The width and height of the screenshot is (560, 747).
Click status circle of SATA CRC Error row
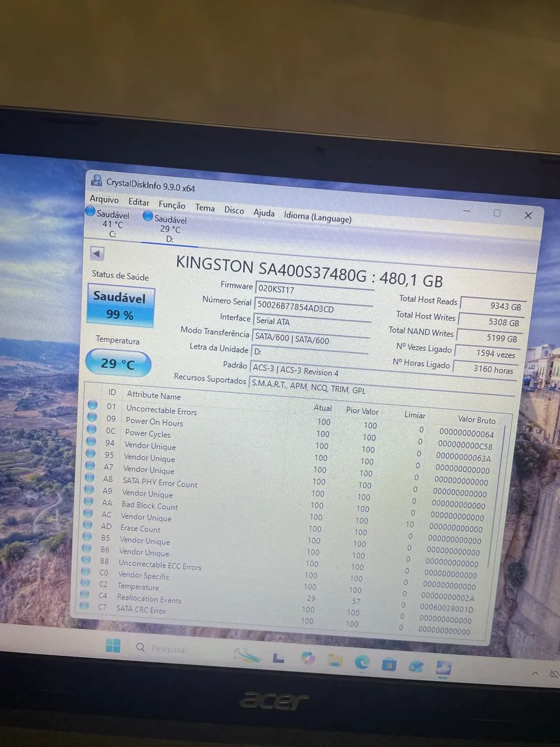pyautogui.click(x=84, y=606)
